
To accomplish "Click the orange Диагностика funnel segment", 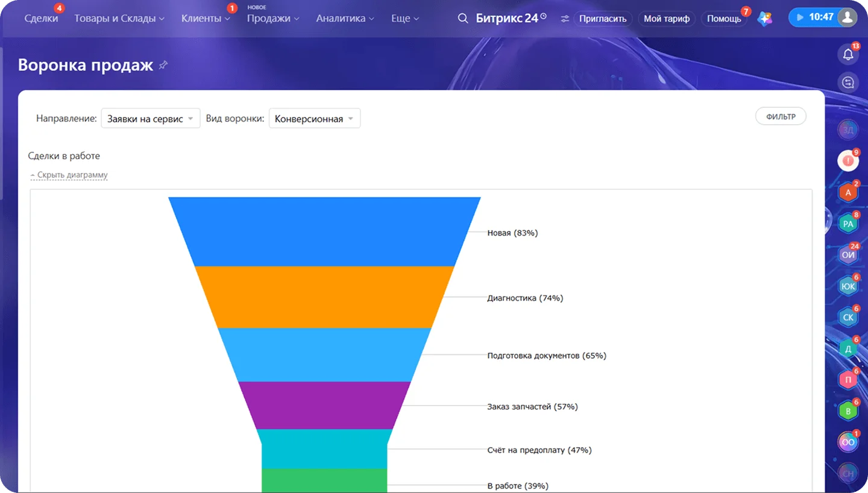I will pos(324,297).
